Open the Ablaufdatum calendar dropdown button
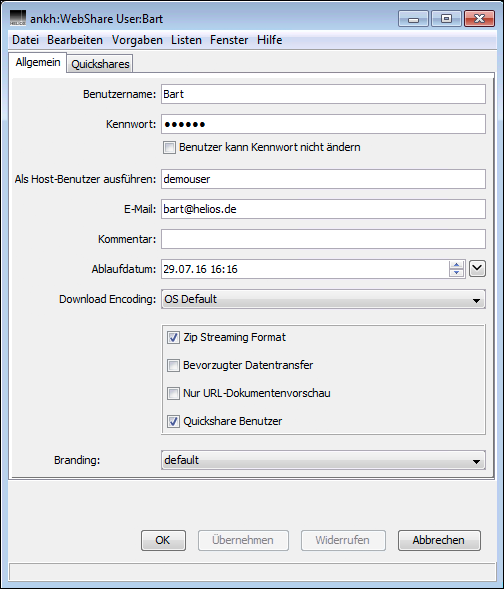 [x=477, y=269]
